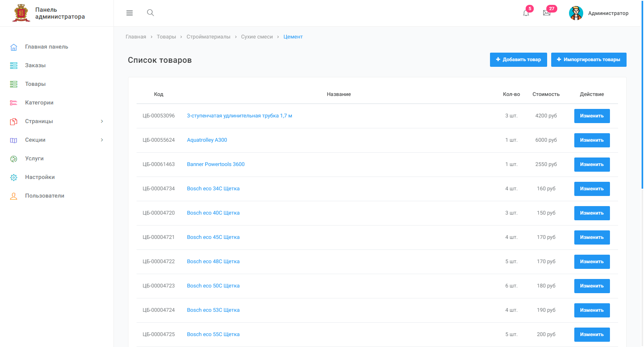Open product Bosch eco 48C Щетка
This screenshot has width=644, height=347.
213,262
